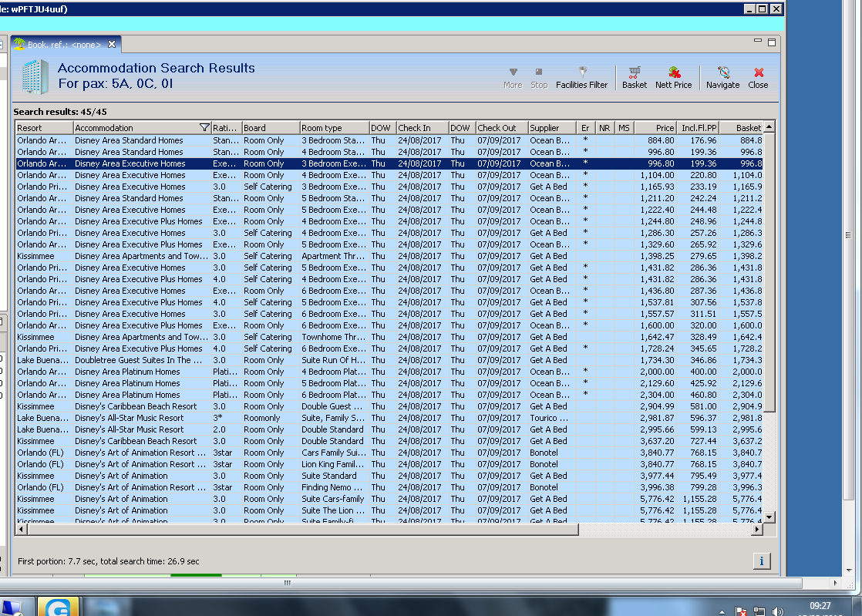The image size is (862, 616).
Task: Sort by Board column header
Action: pos(271,127)
